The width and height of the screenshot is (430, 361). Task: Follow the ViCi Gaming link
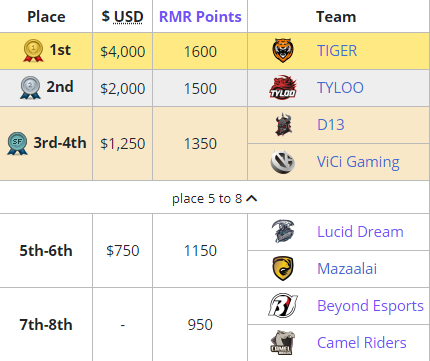pos(358,162)
